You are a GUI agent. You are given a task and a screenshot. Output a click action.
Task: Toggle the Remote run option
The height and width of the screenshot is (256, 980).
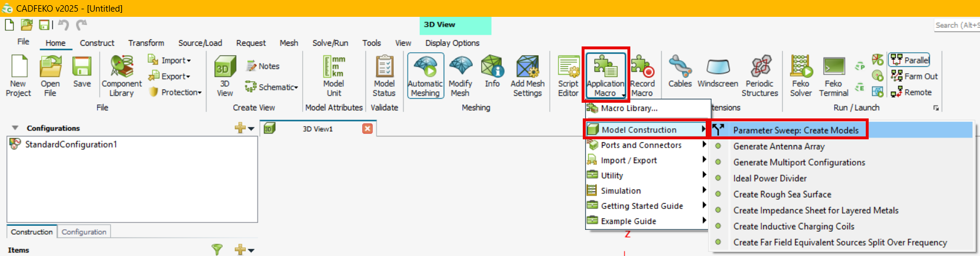tap(911, 92)
